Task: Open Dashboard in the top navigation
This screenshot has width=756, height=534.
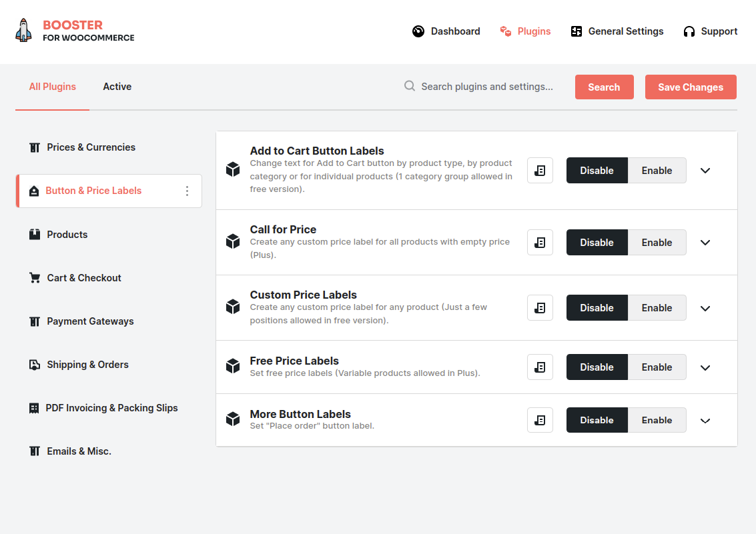Action: click(x=446, y=31)
